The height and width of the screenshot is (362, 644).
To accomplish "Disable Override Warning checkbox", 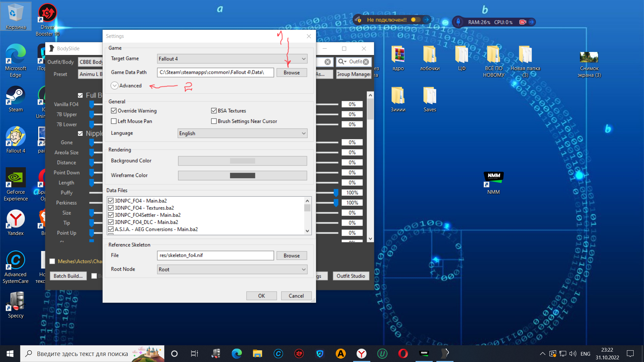I will tap(114, 111).
